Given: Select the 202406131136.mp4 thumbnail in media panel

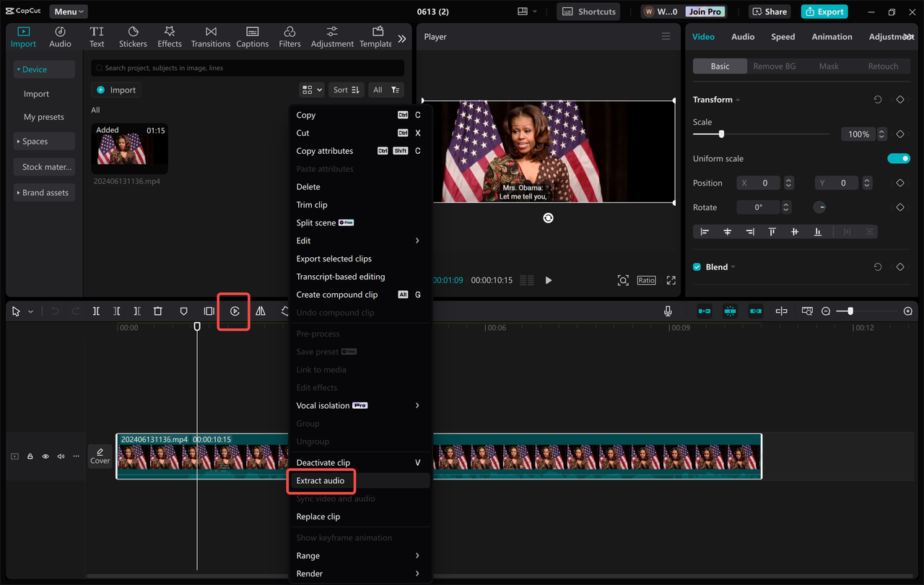Looking at the screenshot, I should (130, 149).
